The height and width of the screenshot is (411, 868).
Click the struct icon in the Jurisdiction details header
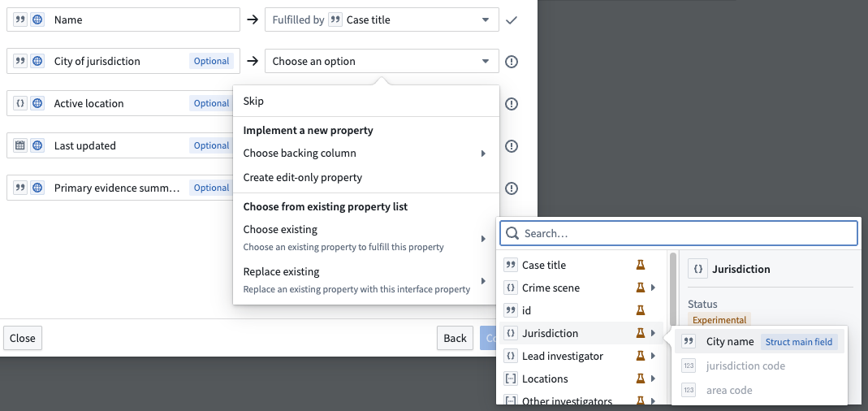(697, 269)
